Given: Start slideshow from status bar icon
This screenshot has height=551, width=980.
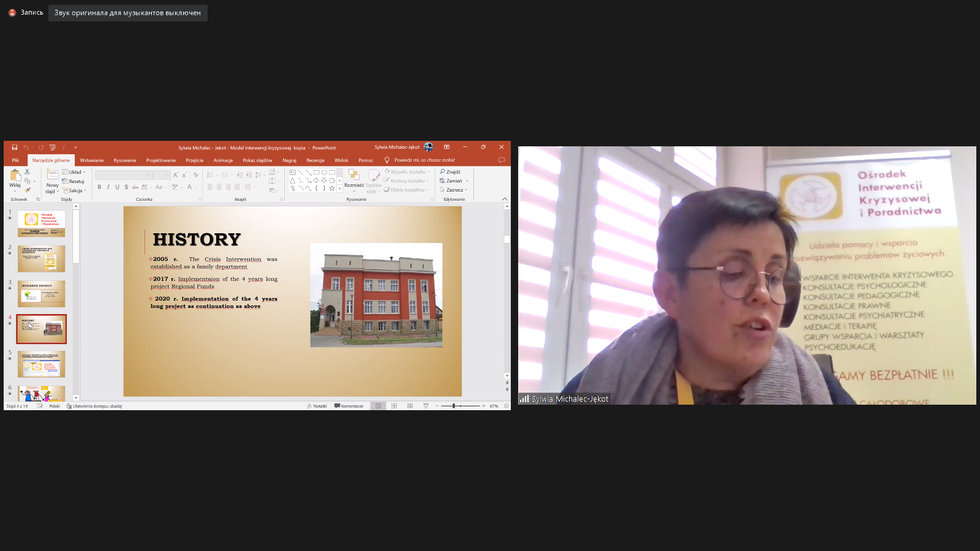Looking at the screenshot, I should (426, 406).
